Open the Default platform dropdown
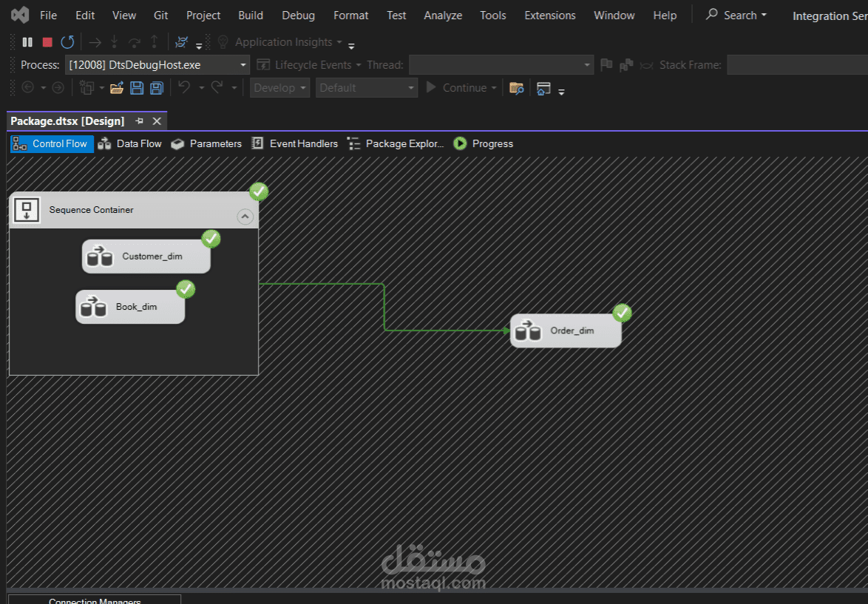The image size is (868, 604). tap(367, 87)
